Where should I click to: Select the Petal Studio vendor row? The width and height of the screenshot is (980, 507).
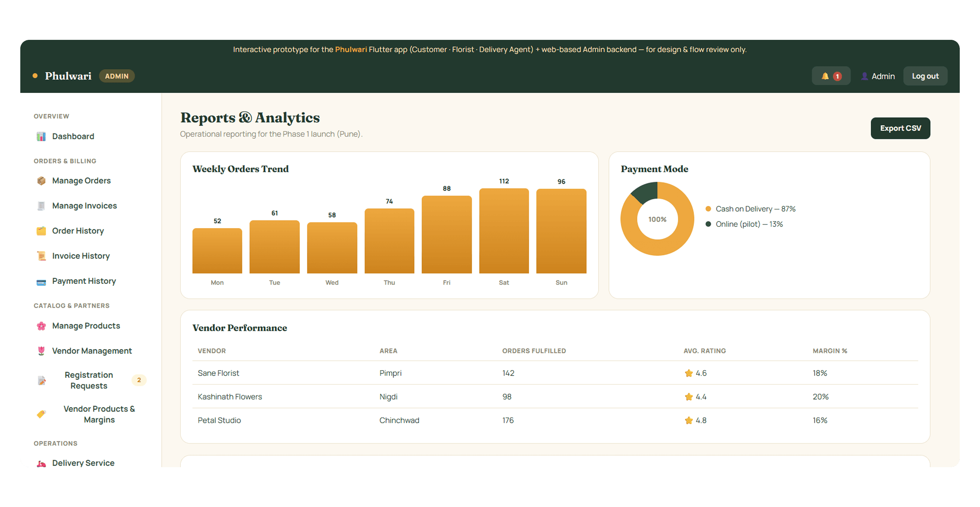coord(555,420)
